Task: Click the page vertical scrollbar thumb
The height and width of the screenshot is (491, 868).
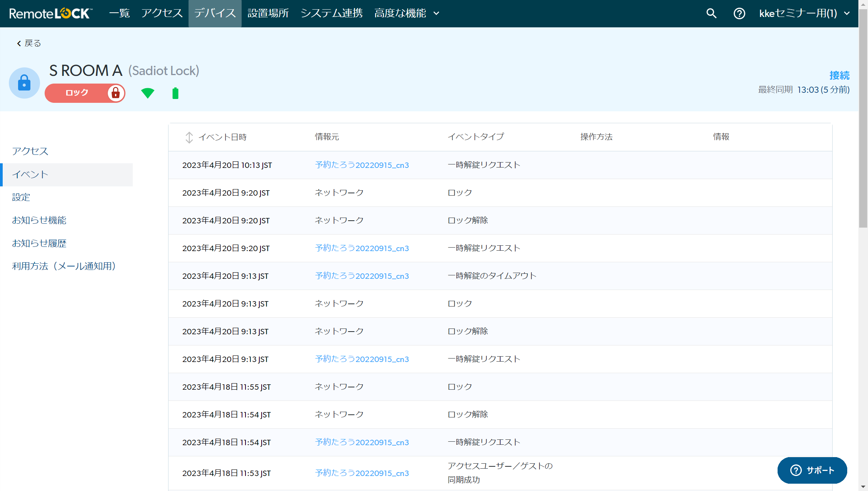Action: pyautogui.click(x=863, y=119)
